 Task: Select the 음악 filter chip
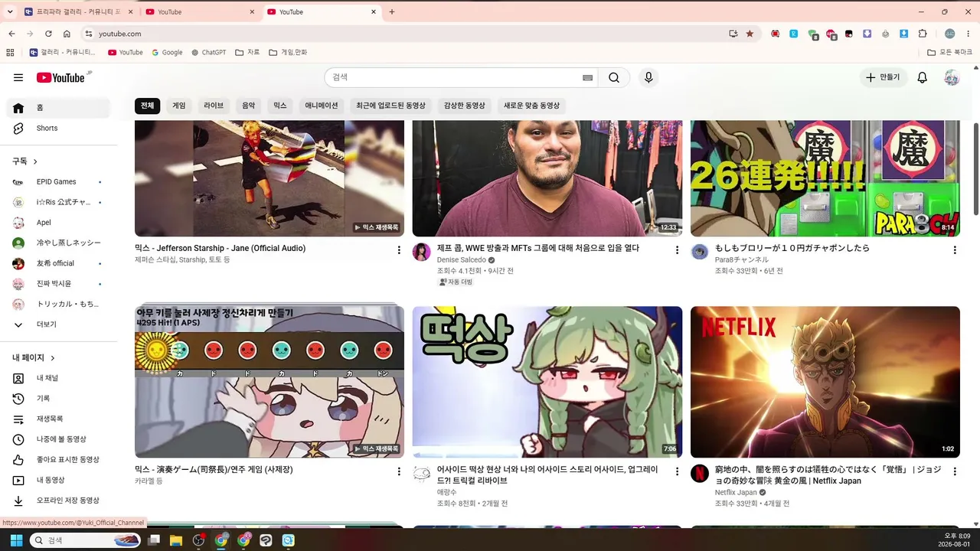click(249, 106)
